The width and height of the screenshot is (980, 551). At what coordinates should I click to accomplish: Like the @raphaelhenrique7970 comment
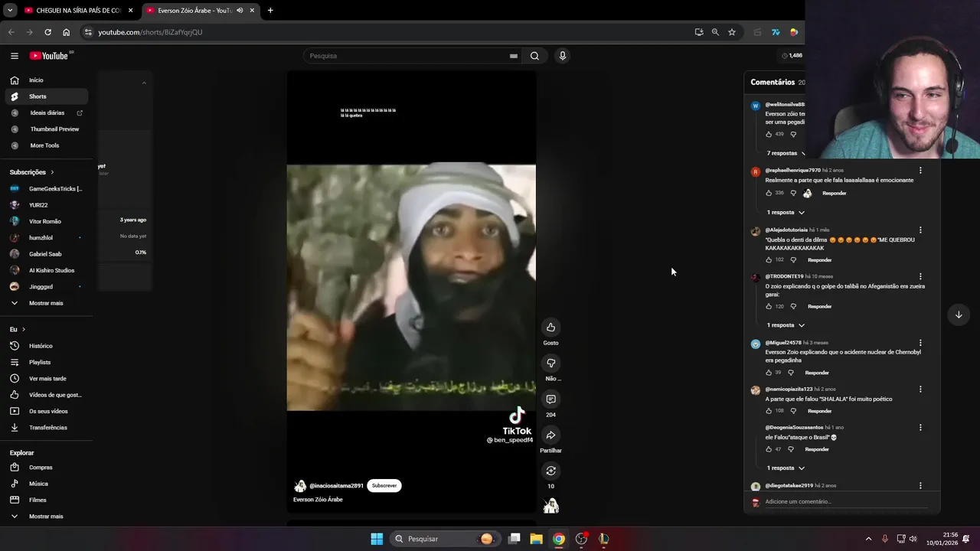click(769, 193)
